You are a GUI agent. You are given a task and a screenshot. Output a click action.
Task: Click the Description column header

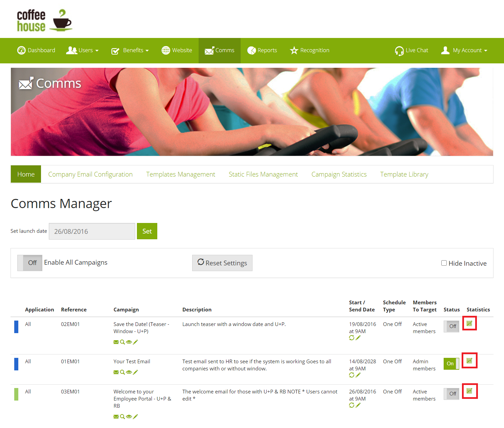pyautogui.click(x=197, y=310)
